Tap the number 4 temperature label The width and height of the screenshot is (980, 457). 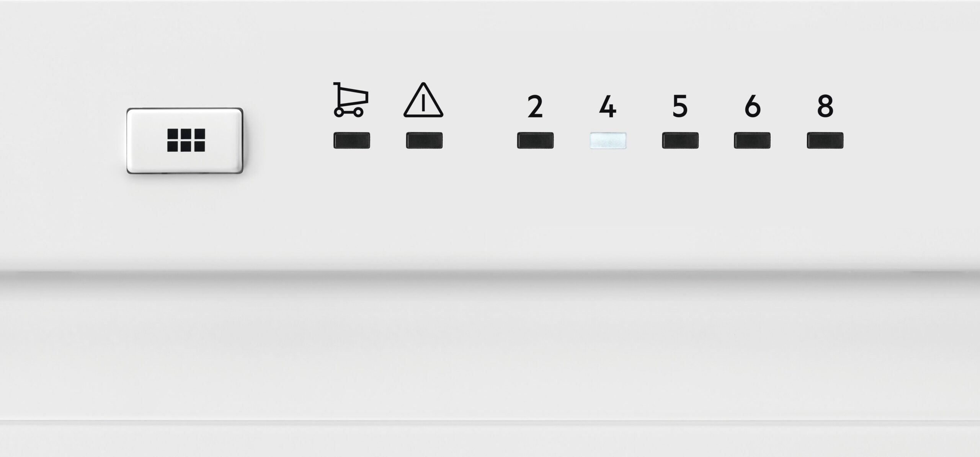pos(608,106)
